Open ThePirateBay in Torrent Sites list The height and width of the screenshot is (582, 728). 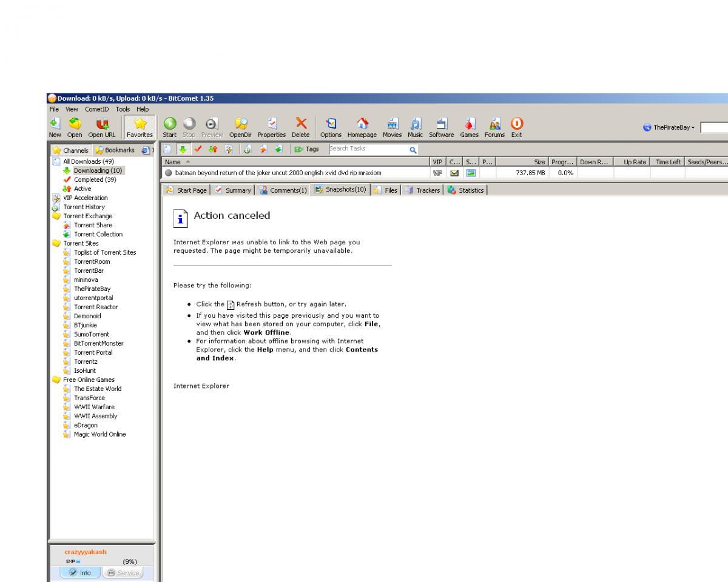(92, 289)
